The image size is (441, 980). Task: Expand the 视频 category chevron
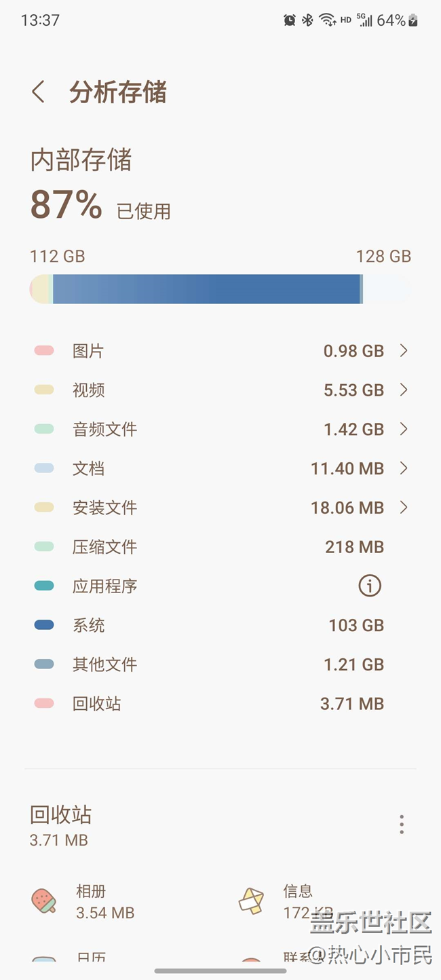(x=404, y=390)
